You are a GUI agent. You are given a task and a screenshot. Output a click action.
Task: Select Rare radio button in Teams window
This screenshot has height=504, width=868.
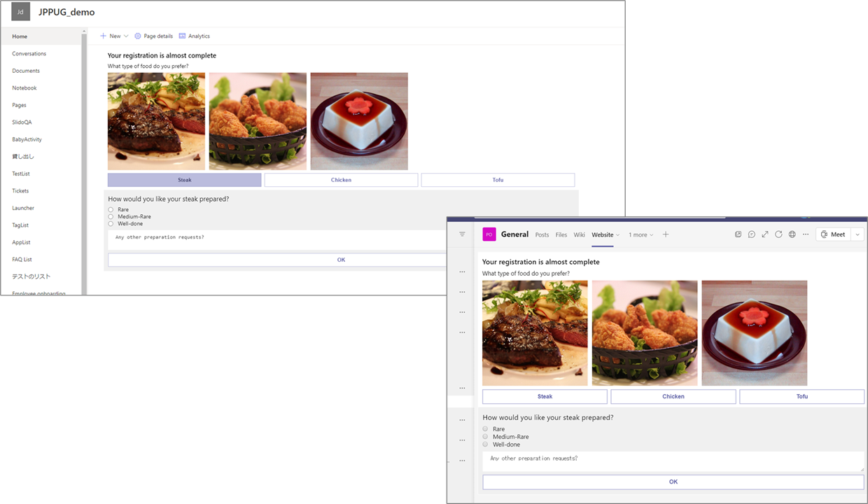tap(485, 429)
